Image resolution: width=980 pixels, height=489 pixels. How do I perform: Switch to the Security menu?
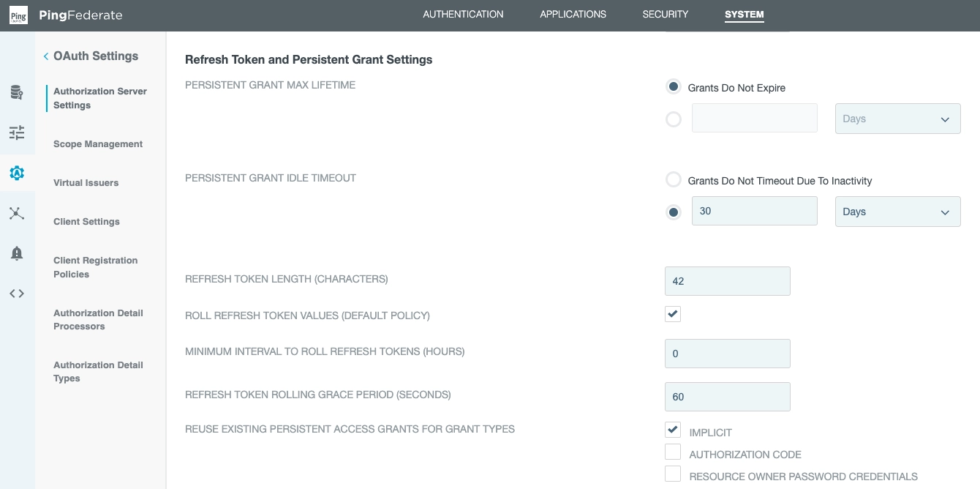coord(665,14)
